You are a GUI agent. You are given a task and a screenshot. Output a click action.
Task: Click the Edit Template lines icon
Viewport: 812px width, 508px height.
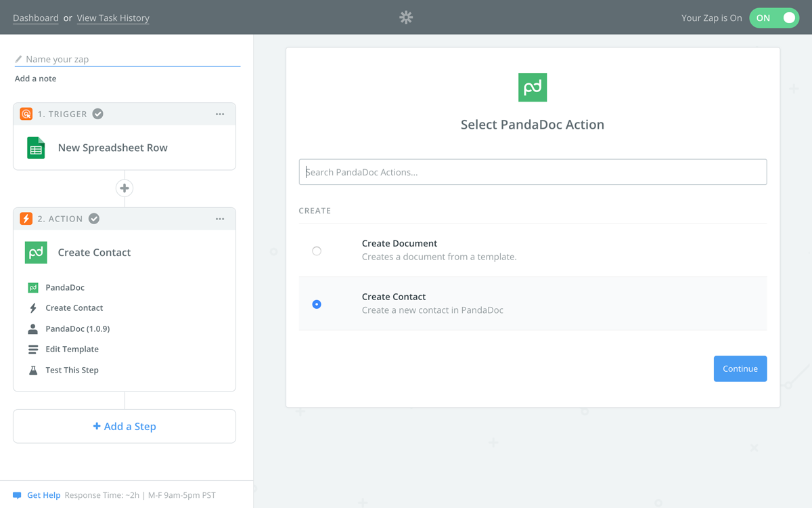tap(33, 350)
